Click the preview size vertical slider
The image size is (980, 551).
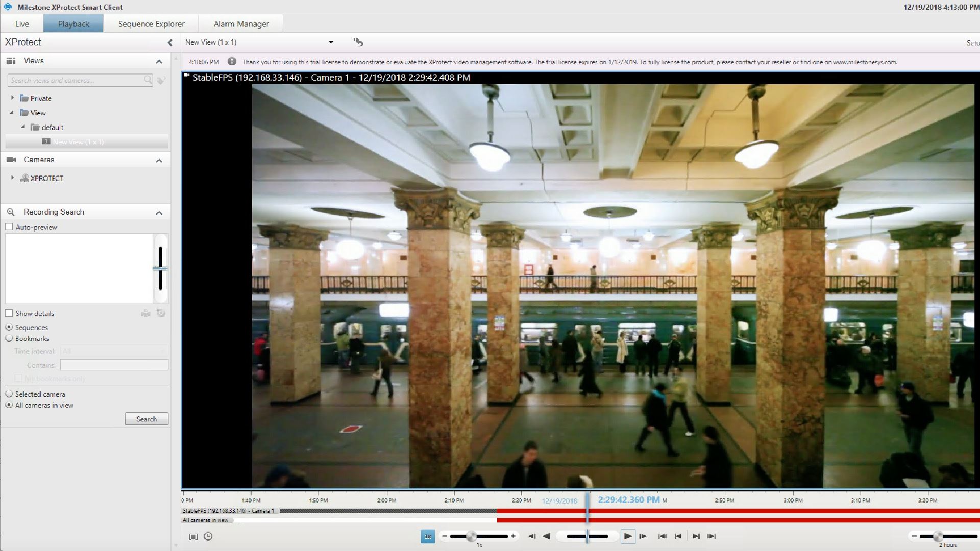[160, 269]
